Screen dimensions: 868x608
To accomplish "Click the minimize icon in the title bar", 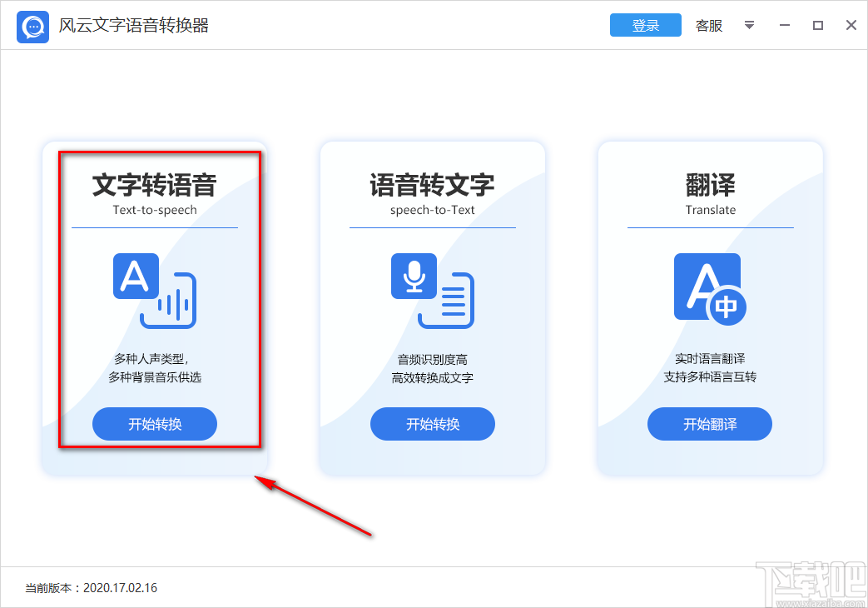I will pyautogui.click(x=784, y=25).
